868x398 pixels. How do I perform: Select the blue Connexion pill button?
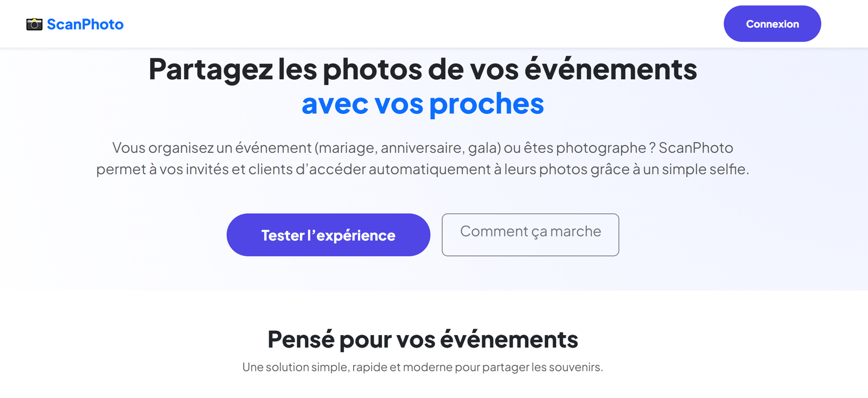[772, 23]
